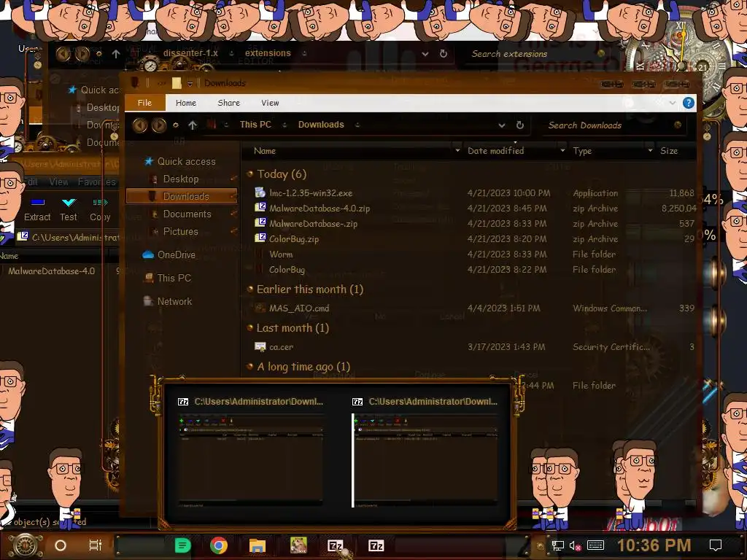Select the MalwareDatabase-4.0.zip archive icon

260,208
